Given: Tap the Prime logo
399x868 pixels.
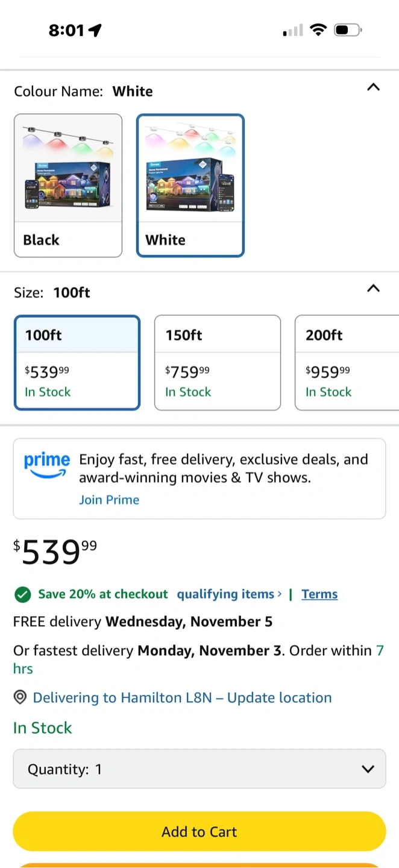Looking at the screenshot, I should pyautogui.click(x=47, y=465).
